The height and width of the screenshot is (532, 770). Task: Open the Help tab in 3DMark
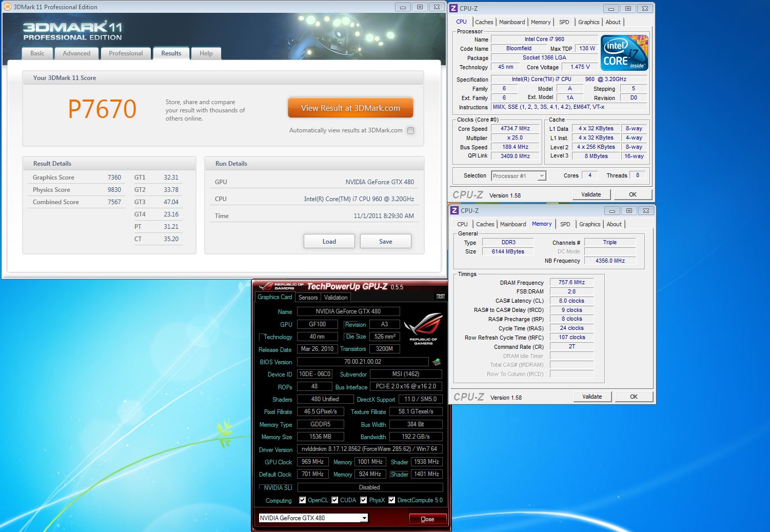(x=206, y=53)
